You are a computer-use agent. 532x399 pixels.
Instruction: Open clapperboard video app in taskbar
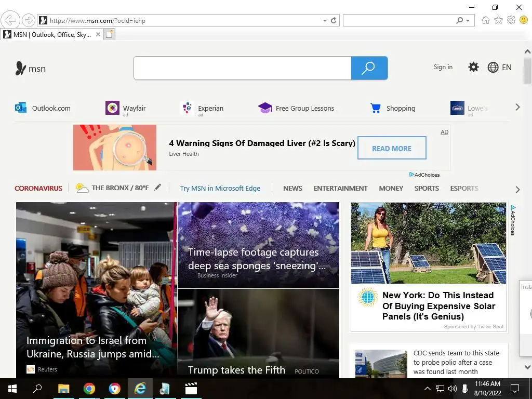(x=191, y=389)
